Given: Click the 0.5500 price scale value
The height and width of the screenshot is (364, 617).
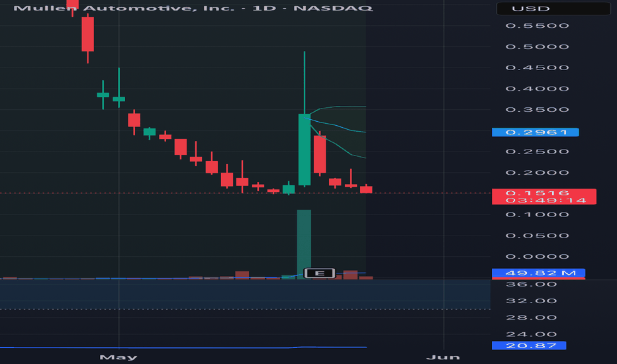Looking at the screenshot, I should [537, 26].
